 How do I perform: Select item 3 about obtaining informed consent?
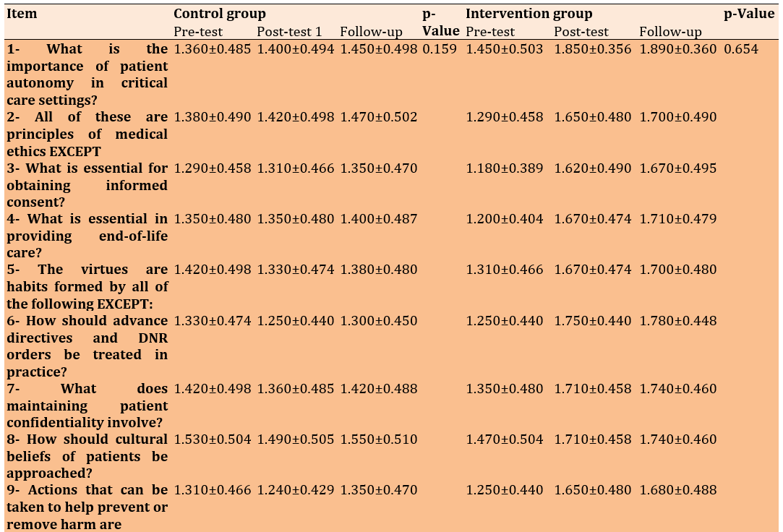coord(87,185)
